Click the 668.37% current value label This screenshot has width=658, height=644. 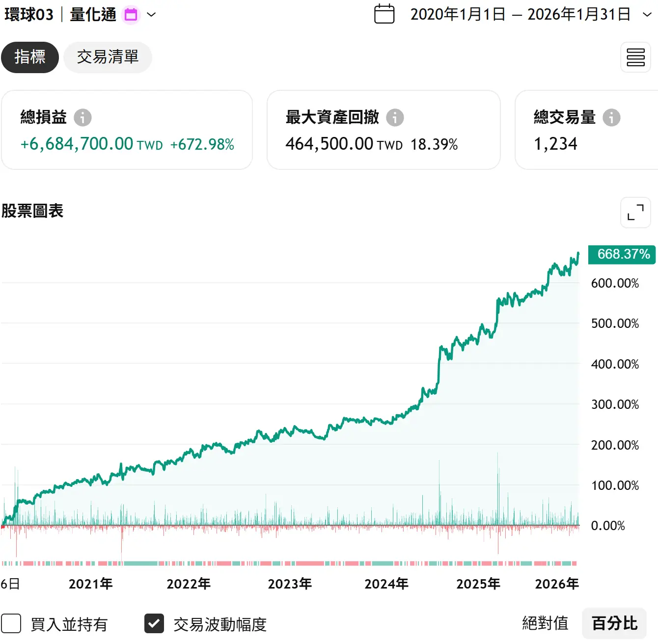[x=622, y=254]
